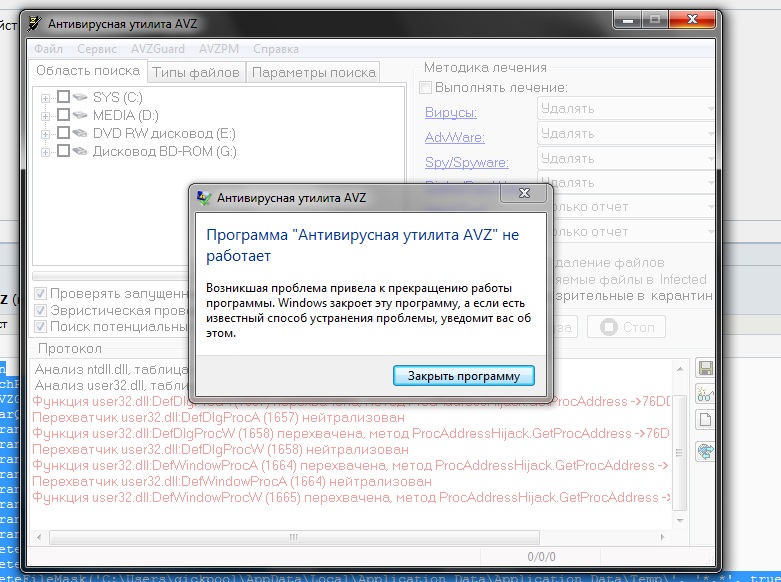
Task: Switch to the Типы файлов tab
Action: point(196,73)
